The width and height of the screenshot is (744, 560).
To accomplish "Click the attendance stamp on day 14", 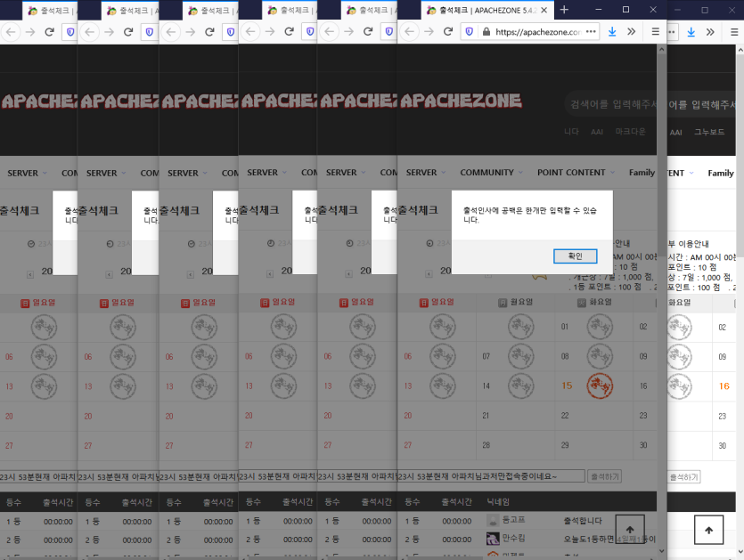I will 521,386.
